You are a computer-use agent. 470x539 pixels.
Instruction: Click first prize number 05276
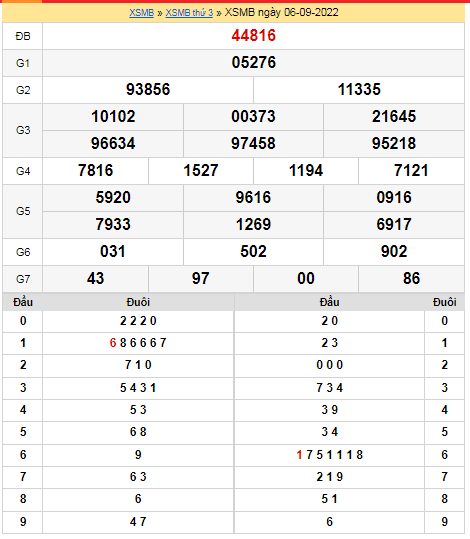point(253,63)
